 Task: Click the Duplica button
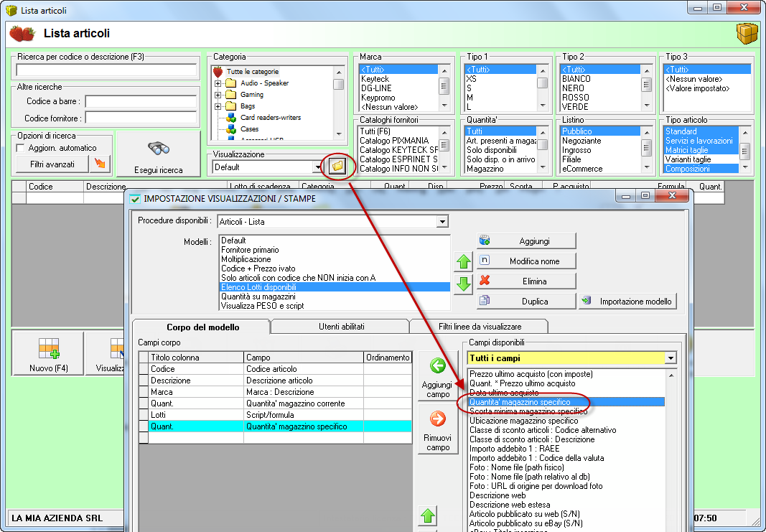(526, 301)
